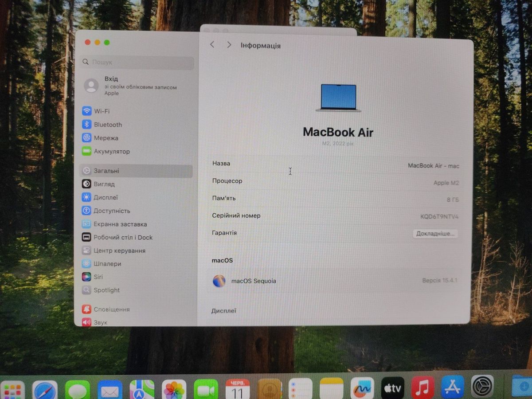Open Apple TV from the Dock
This screenshot has height=399, width=532.
coord(393,388)
